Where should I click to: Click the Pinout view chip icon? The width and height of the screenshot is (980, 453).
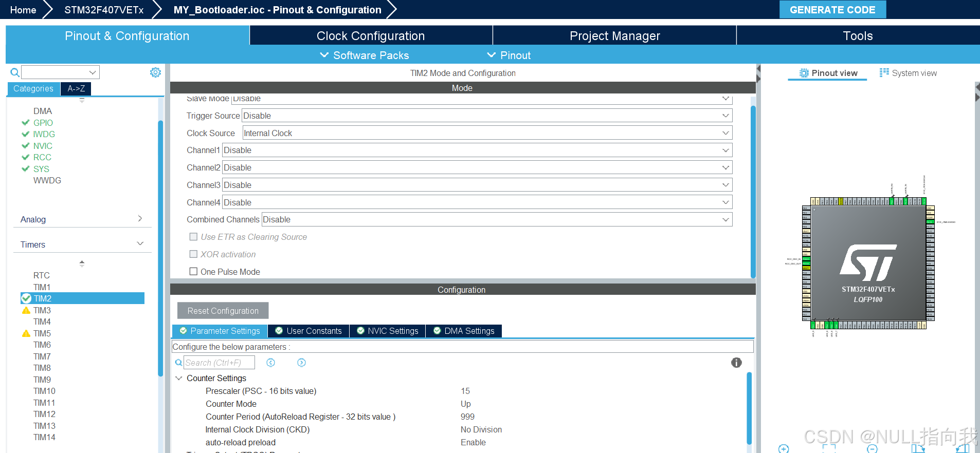[x=804, y=73]
